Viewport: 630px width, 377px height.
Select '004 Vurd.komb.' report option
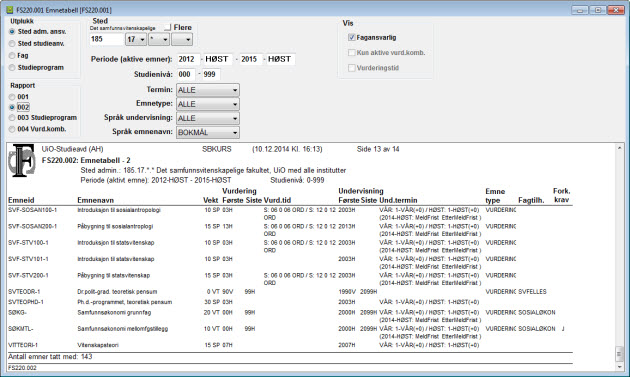[12, 129]
